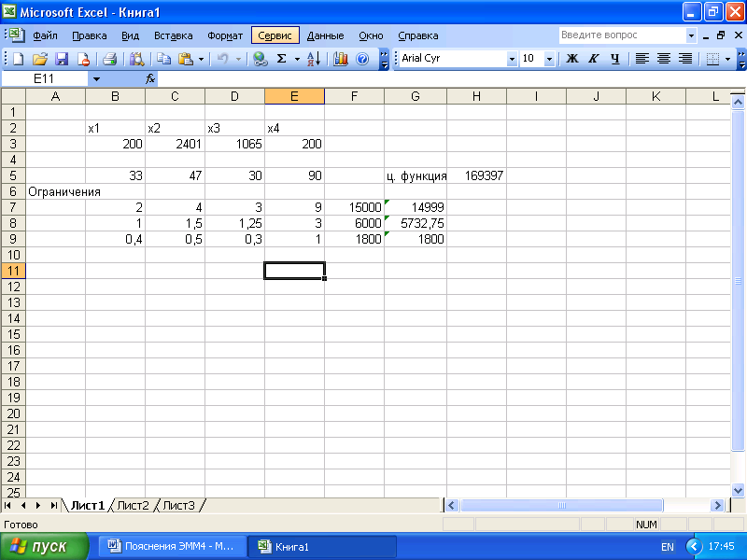Copy selection with the Copy icon
This screenshot has width=747, height=560.
tap(164, 59)
